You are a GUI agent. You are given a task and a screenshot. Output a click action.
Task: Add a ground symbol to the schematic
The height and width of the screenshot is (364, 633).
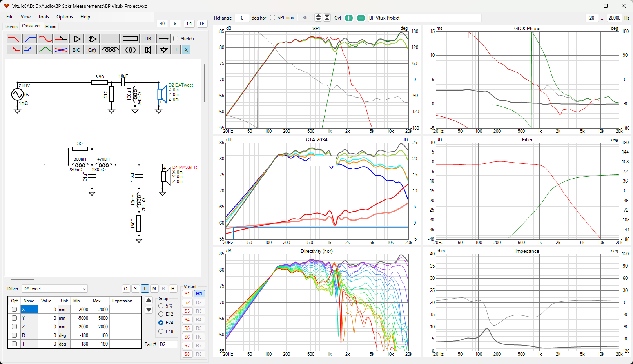(x=163, y=50)
